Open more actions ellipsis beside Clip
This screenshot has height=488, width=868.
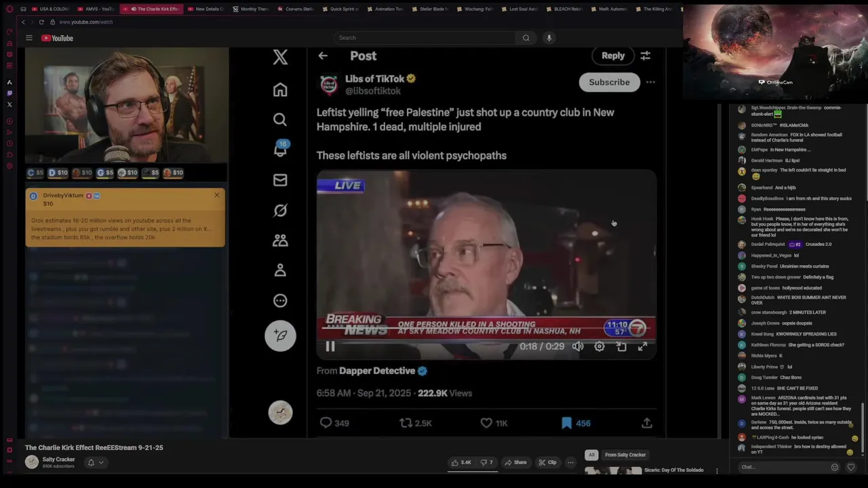pyautogui.click(x=570, y=462)
